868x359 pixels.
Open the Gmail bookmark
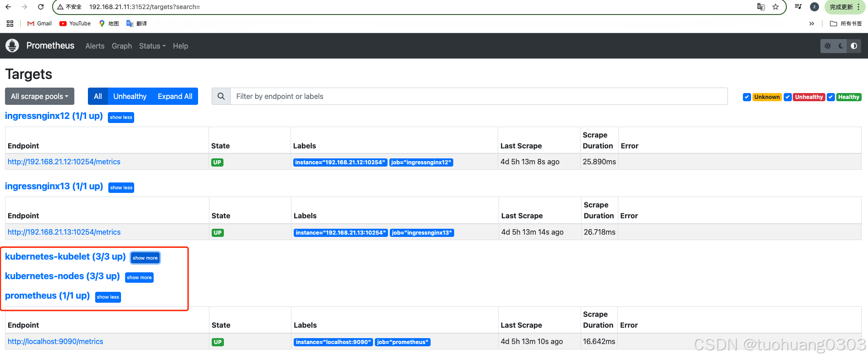pos(39,24)
